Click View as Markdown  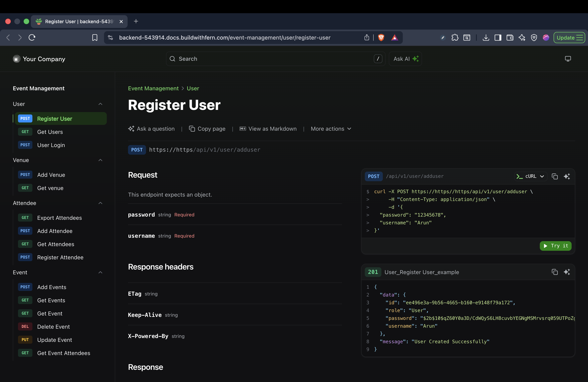click(268, 129)
